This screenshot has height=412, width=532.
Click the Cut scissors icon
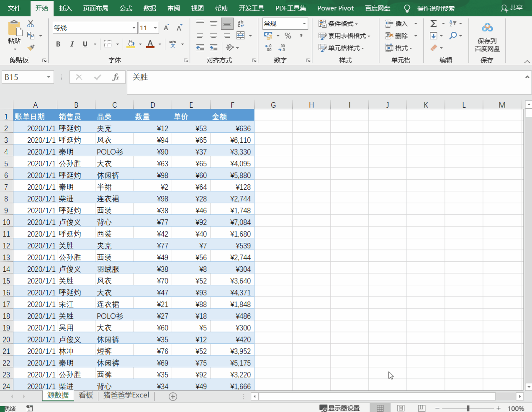pos(31,24)
